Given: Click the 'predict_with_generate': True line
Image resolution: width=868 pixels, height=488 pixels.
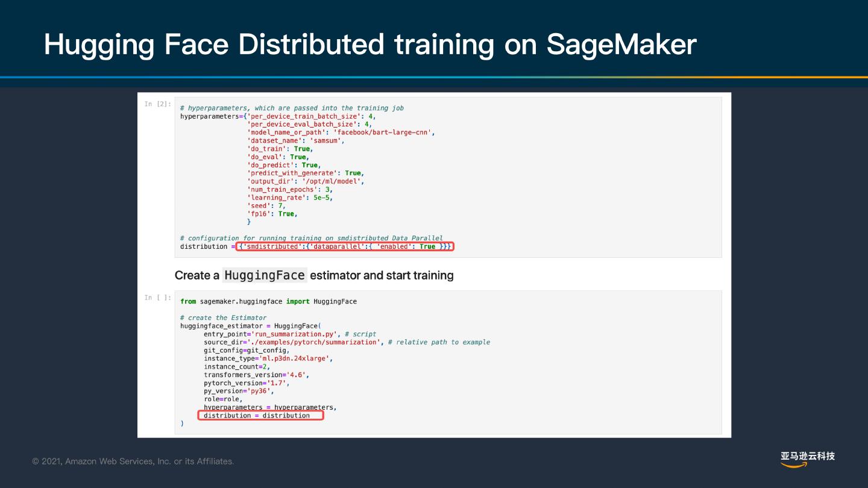Looking at the screenshot, I should (x=306, y=173).
